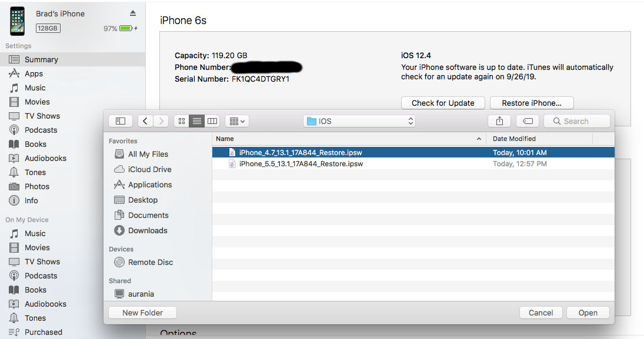The image size is (644, 339).
Task: Eject Brad's iPhone with the eject icon
Action: (x=133, y=14)
